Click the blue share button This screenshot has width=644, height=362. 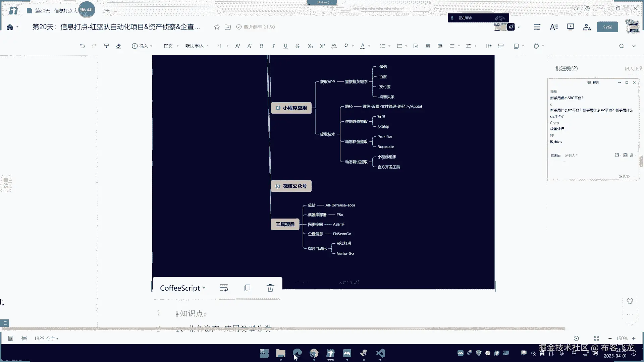(x=607, y=27)
